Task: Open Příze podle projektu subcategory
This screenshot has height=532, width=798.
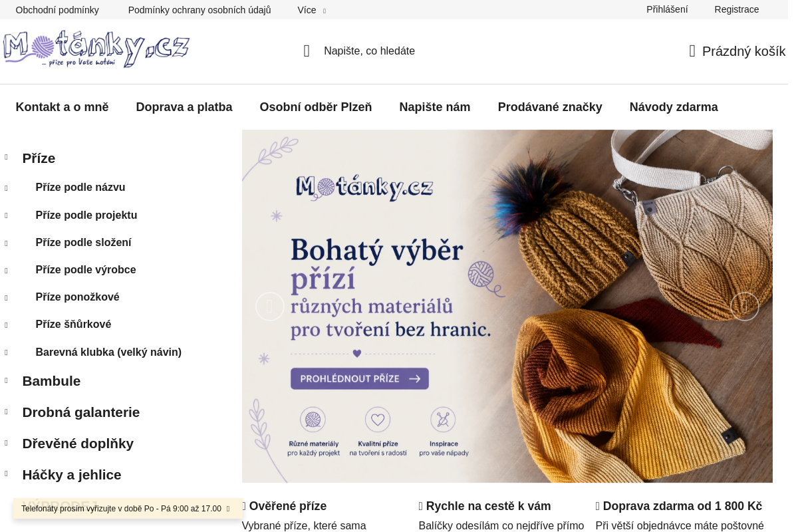Action: point(86,215)
